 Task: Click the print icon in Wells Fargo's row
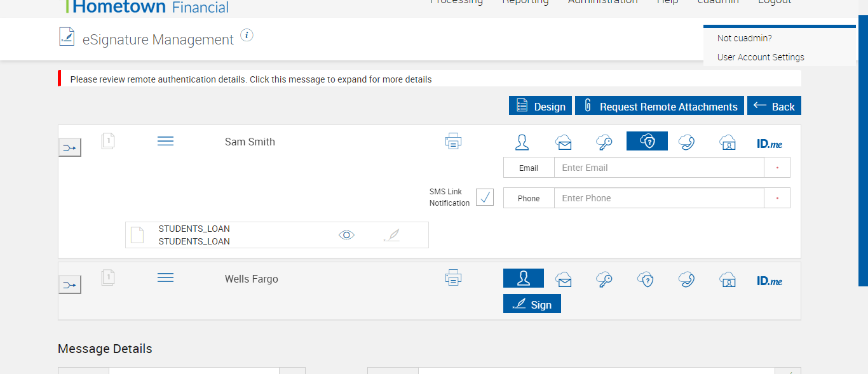pos(453,278)
